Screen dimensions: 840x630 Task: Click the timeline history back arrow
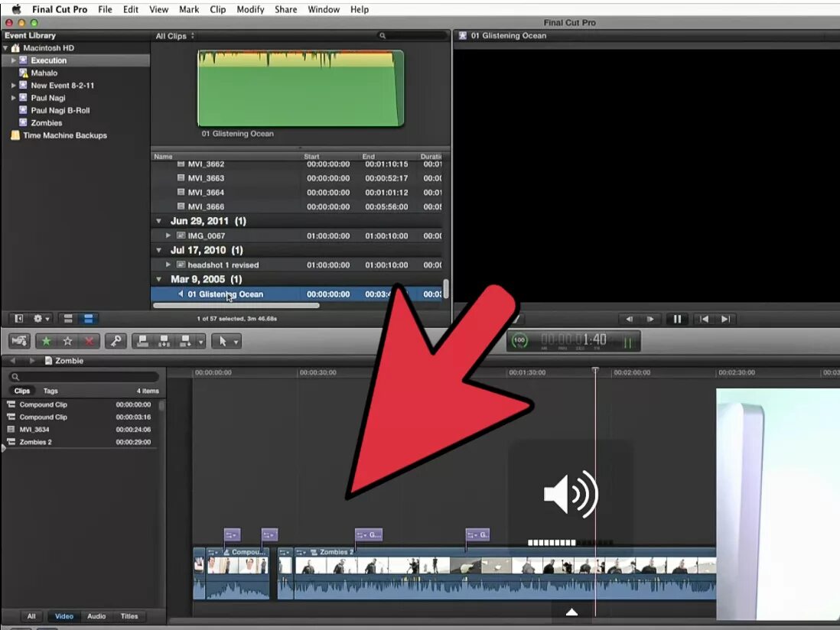click(13, 361)
